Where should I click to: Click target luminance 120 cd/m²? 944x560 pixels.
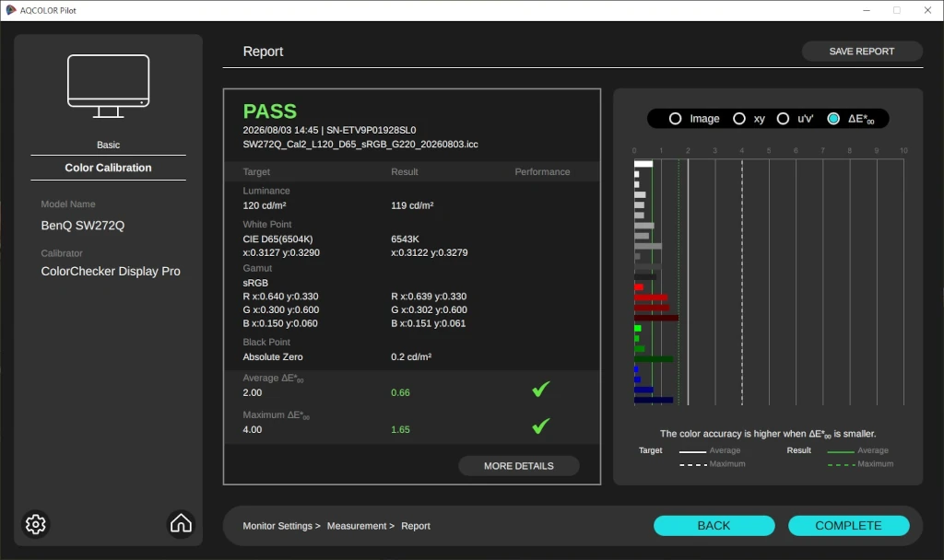tap(265, 205)
